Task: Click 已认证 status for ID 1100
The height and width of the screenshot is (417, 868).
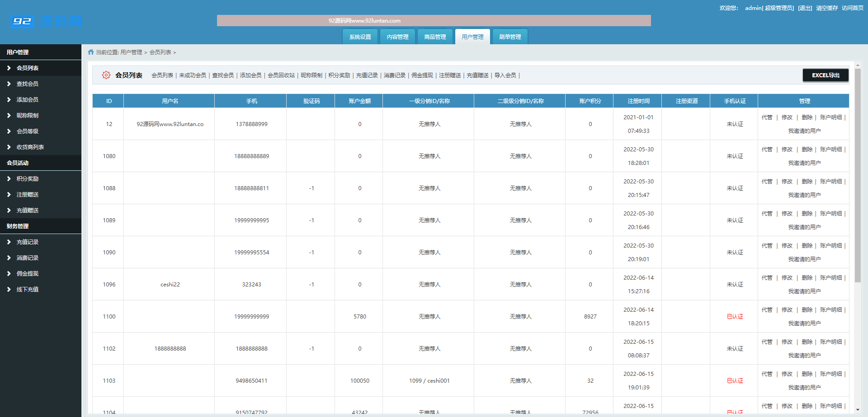Action: [x=735, y=316]
